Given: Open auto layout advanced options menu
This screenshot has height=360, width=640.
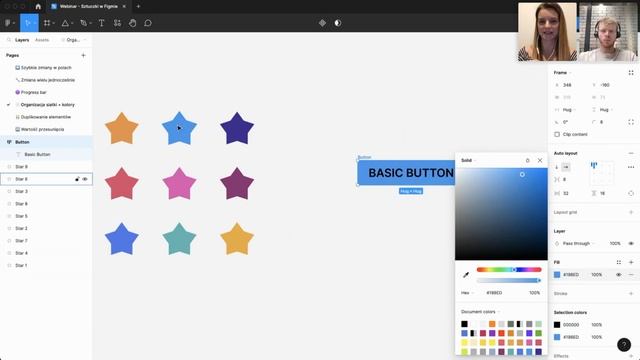Looking at the screenshot, I should point(631,167).
